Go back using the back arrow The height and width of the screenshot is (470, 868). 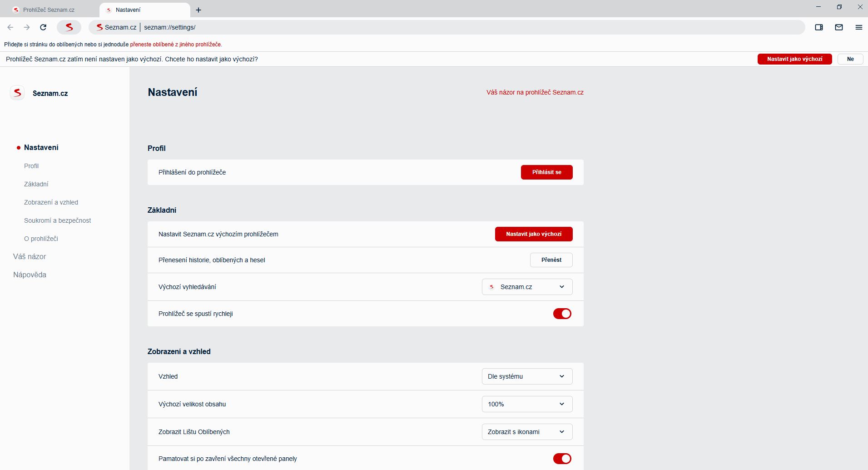click(x=10, y=27)
